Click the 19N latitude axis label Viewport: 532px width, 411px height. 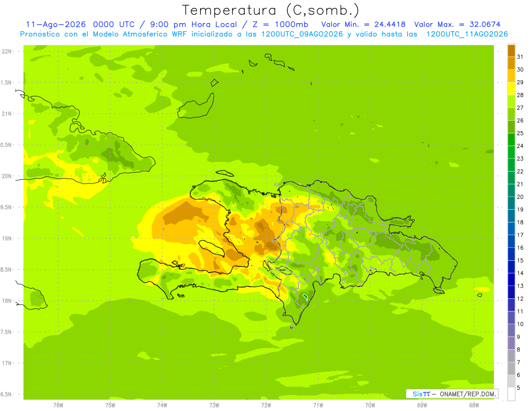pyautogui.click(x=7, y=238)
